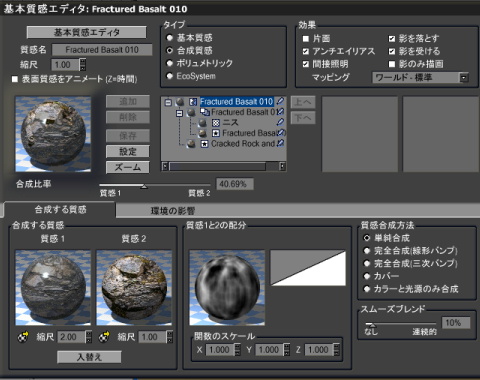Click the 合成比率 mixing ratio slider
Screen dimensions: 480x380
pos(155,185)
